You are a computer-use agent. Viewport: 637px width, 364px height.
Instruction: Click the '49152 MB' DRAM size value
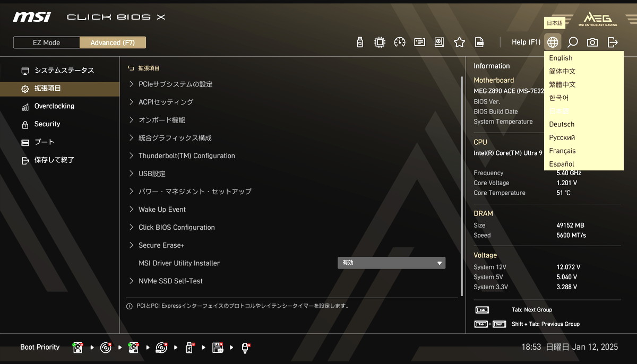point(570,226)
